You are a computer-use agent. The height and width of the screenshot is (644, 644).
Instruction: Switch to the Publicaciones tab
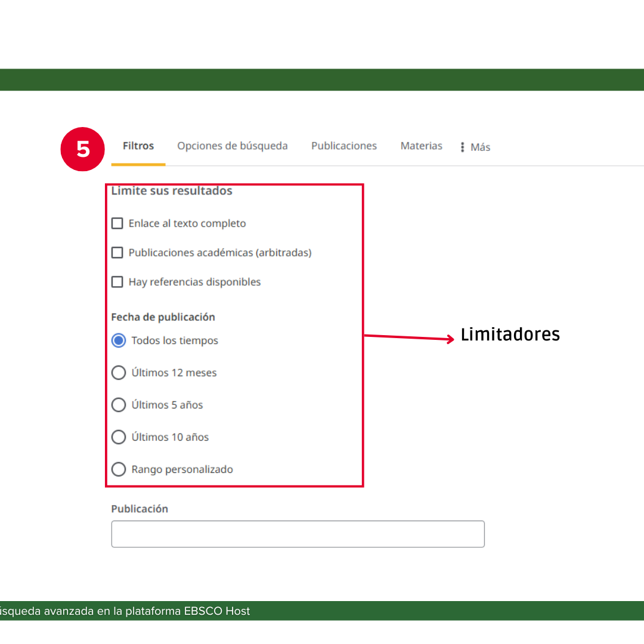[x=343, y=145]
